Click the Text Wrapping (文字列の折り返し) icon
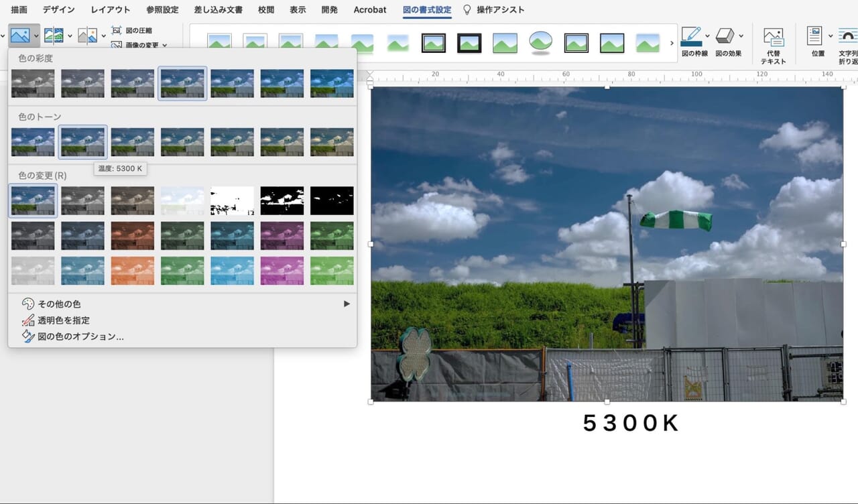The height and width of the screenshot is (504, 858). point(849,36)
